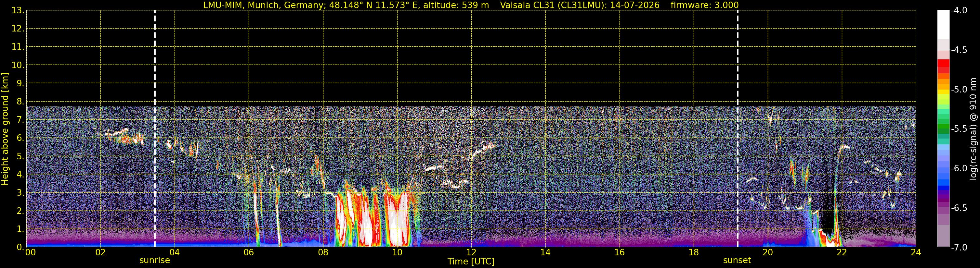Click the '24' time axis tick label
The image size is (980, 268).
916,252
